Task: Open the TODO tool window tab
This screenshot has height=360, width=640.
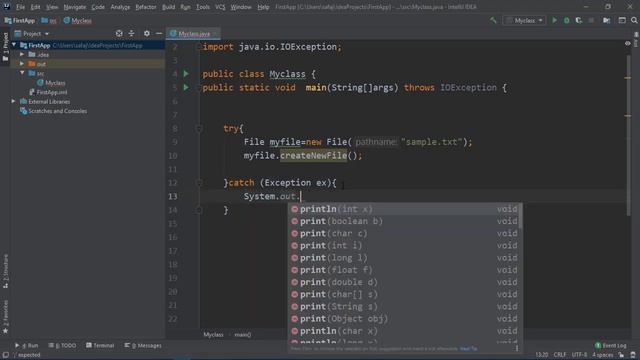Action: [x=62, y=345]
